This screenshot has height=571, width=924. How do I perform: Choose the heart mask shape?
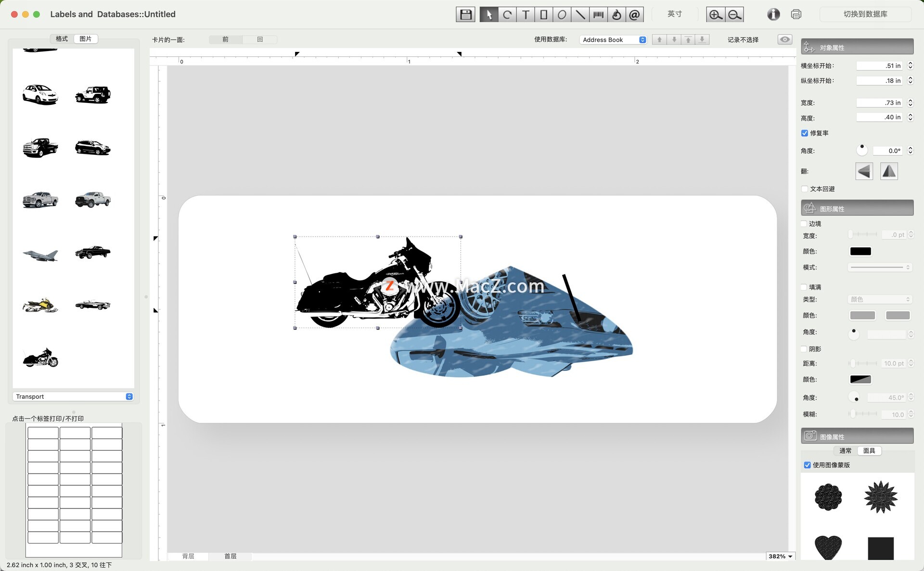828,547
